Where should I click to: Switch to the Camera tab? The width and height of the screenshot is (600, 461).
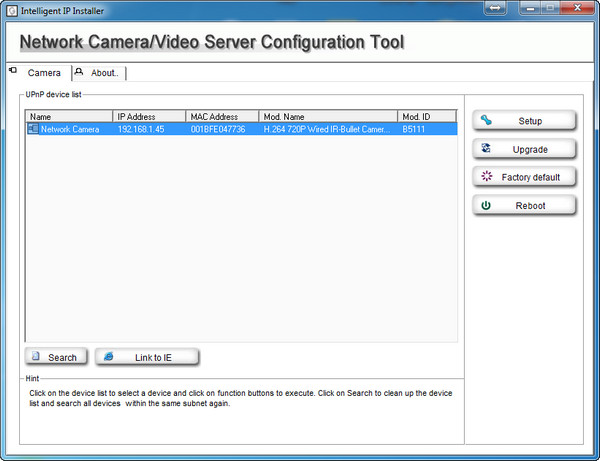[44, 73]
